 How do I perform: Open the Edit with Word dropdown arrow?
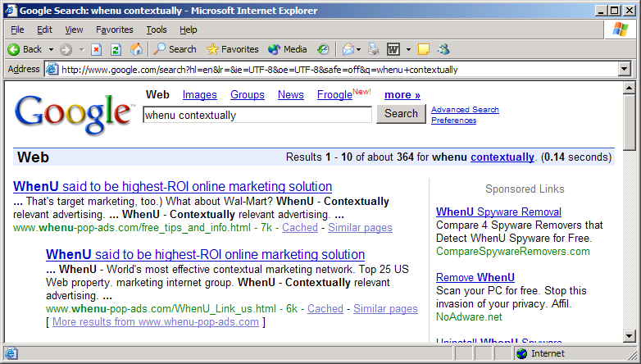pos(408,50)
